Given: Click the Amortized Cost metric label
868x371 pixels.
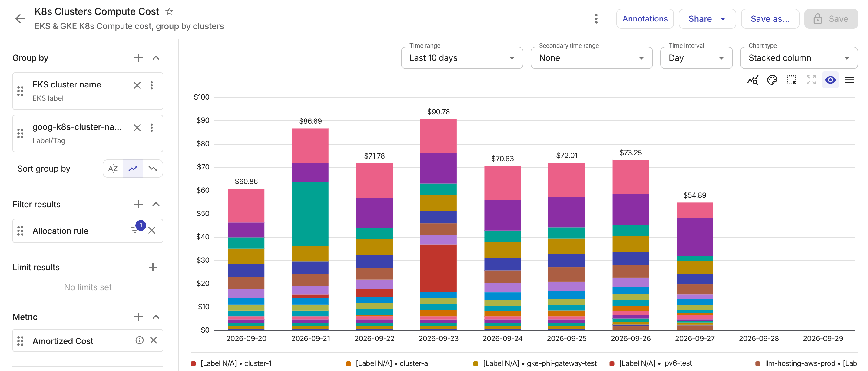Looking at the screenshot, I should (x=63, y=341).
